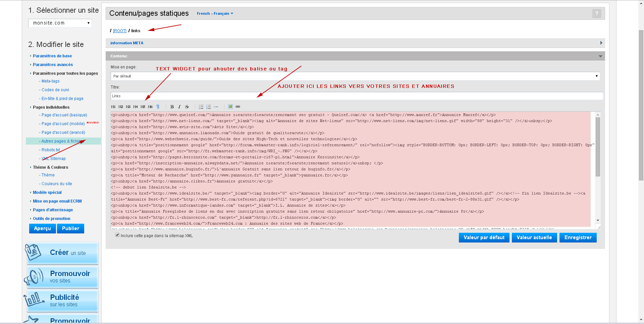The width and height of the screenshot is (644, 324).
Task: Click the textarea scroll up arrow
Action: point(598,114)
